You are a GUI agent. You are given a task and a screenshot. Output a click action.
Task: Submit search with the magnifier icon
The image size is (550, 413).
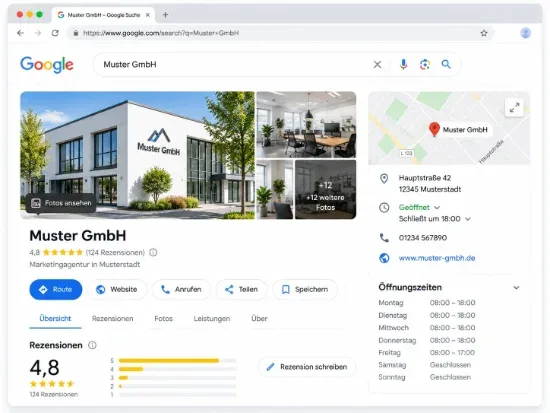[x=446, y=64]
